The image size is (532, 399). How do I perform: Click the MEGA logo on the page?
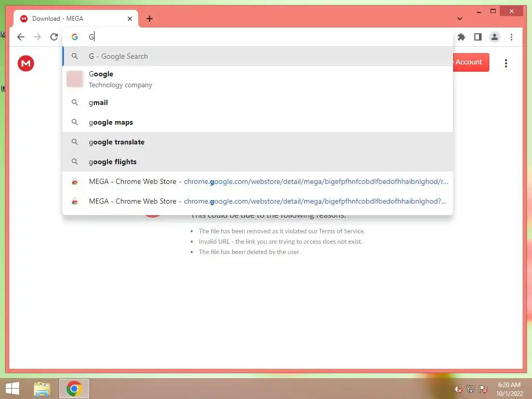tap(26, 63)
